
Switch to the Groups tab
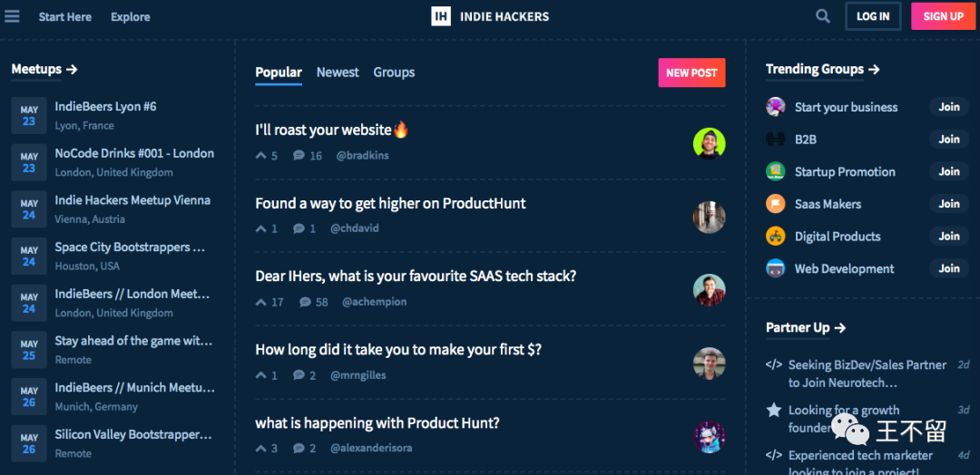point(394,73)
